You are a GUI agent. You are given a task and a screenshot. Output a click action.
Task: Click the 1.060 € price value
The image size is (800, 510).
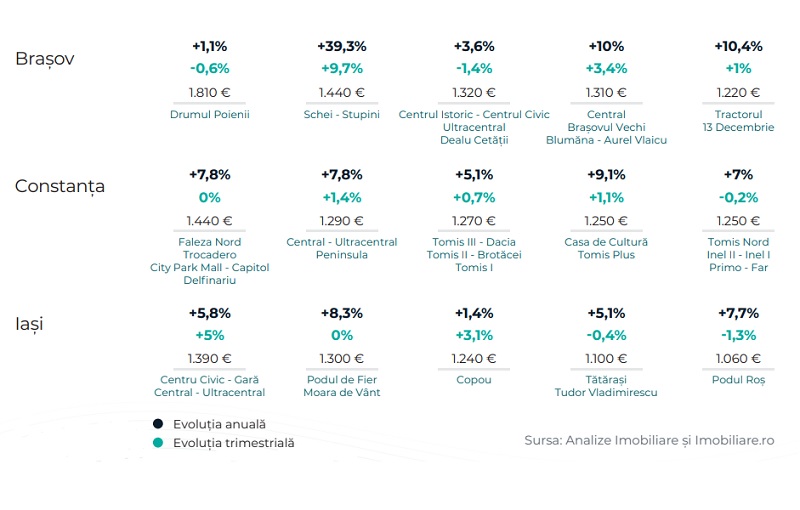(738, 358)
